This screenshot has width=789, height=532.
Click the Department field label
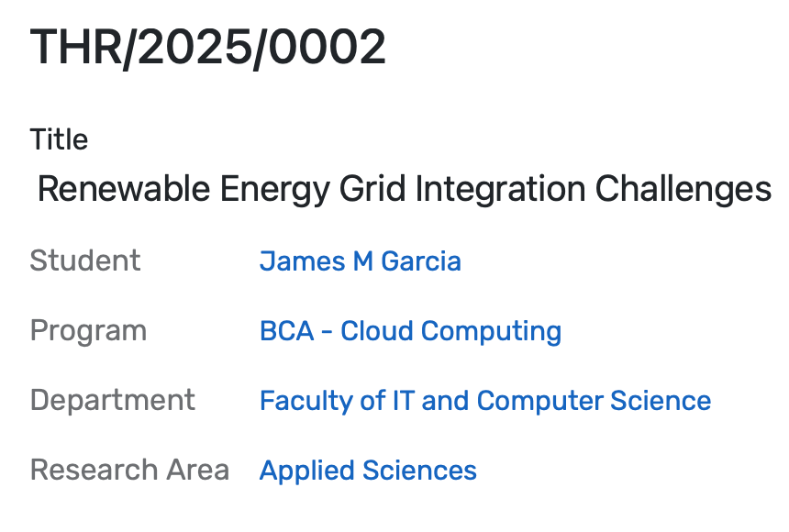[112, 401]
